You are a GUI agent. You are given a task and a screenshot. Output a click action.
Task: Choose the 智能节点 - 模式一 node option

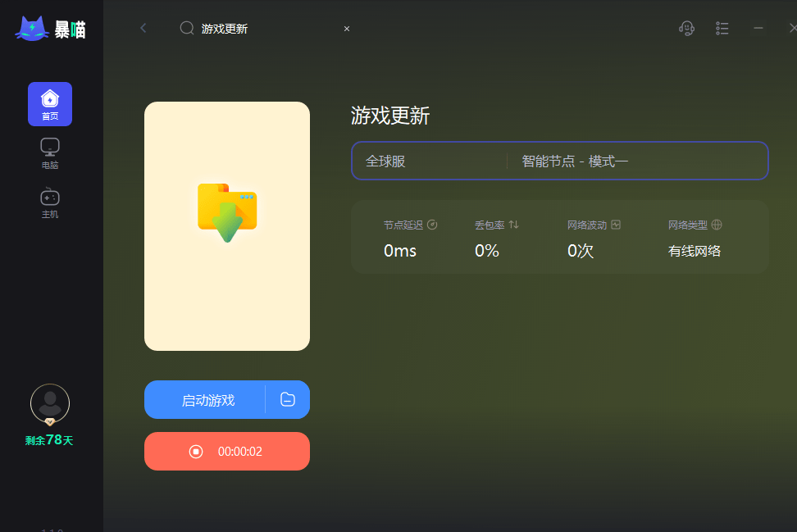[x=637, y=161]
